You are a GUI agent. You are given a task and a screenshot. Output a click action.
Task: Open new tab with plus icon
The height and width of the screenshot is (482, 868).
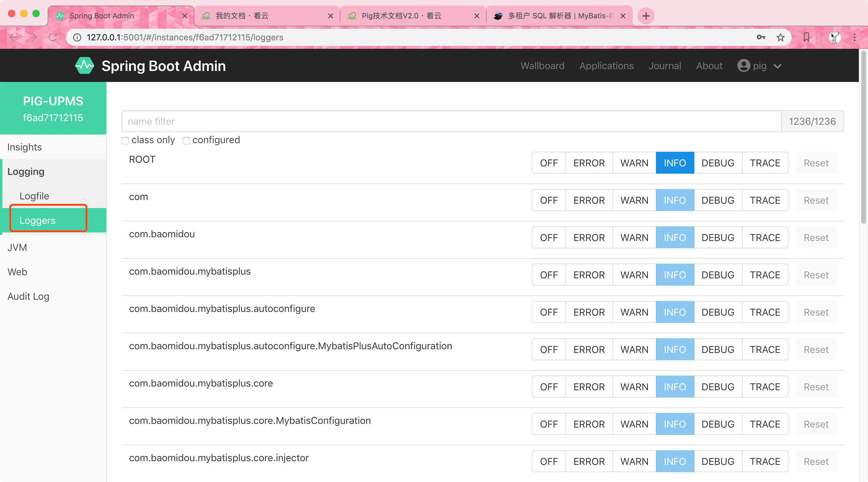click(x=645, y=16)
